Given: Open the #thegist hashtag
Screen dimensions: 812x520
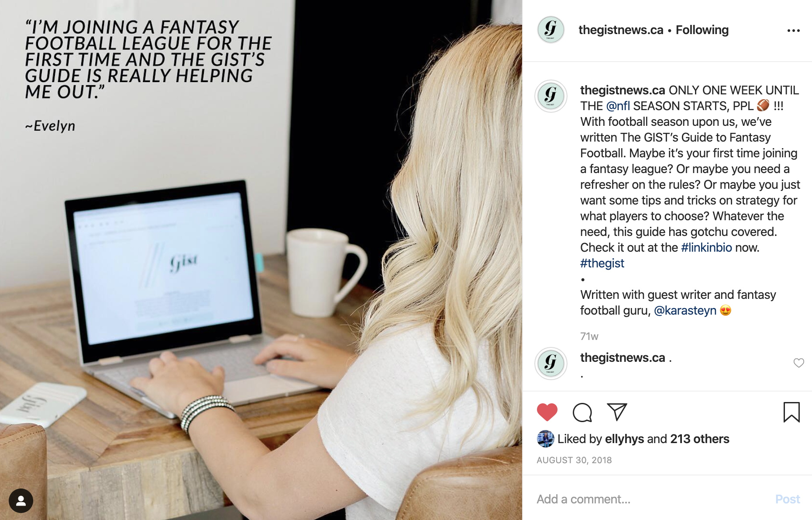Looking at the screenshot, I should 602,263.
